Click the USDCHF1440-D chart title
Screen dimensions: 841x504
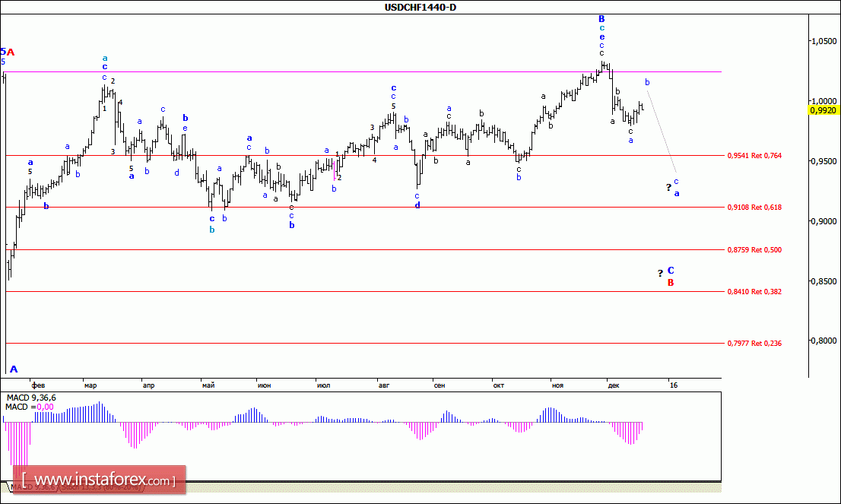coord(420,7)
